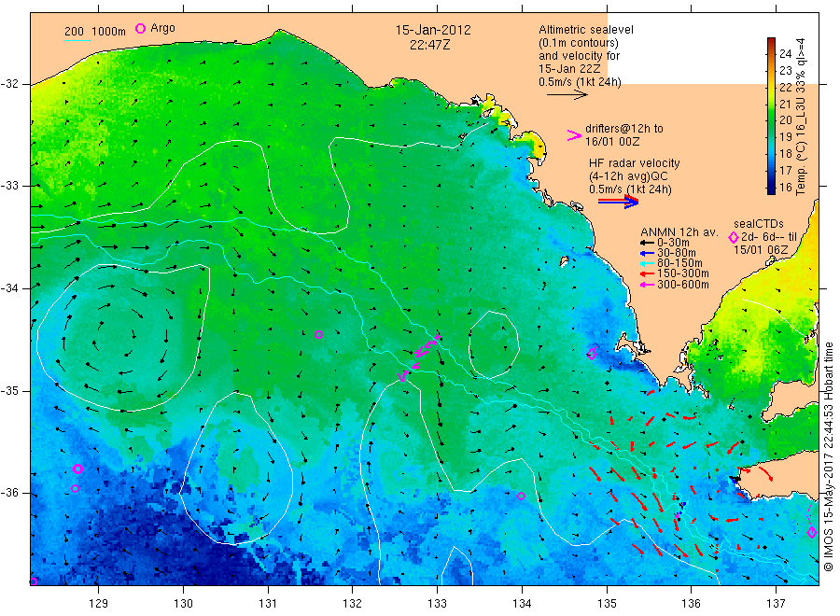Select the black 0-30m ANMN legend arrow
The image size is (840, 616).
pos(647,243)
